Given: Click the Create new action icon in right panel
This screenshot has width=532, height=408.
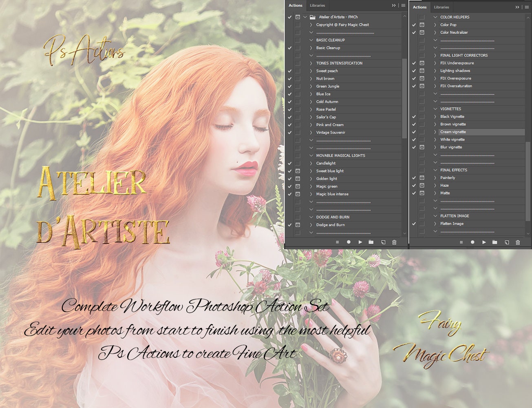Looking at the screenshot, I should click(x=506, y=242).
